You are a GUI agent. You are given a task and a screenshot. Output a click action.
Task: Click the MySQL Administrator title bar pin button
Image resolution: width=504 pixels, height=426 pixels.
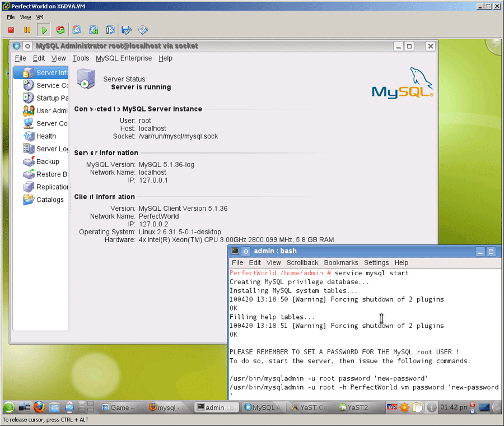(x=27, y=46)
